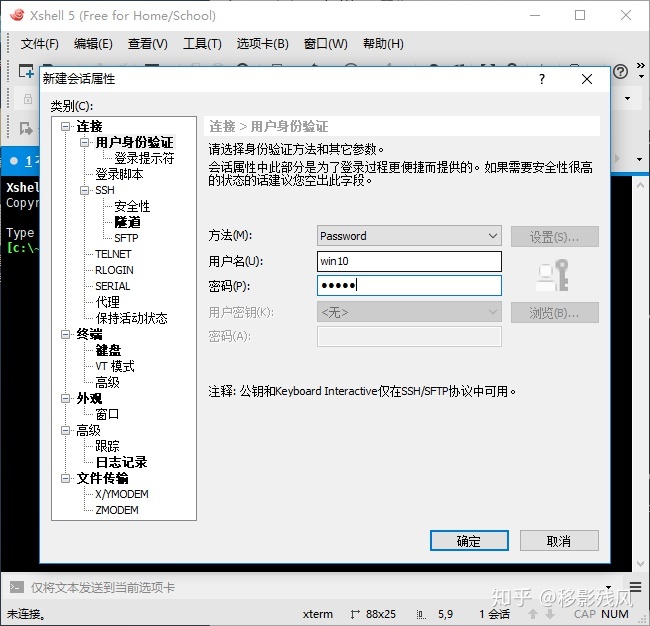Select 保持活动状态 in the tree
The width and height of the screenshot is (650, 626).
(x=131, y=318)
